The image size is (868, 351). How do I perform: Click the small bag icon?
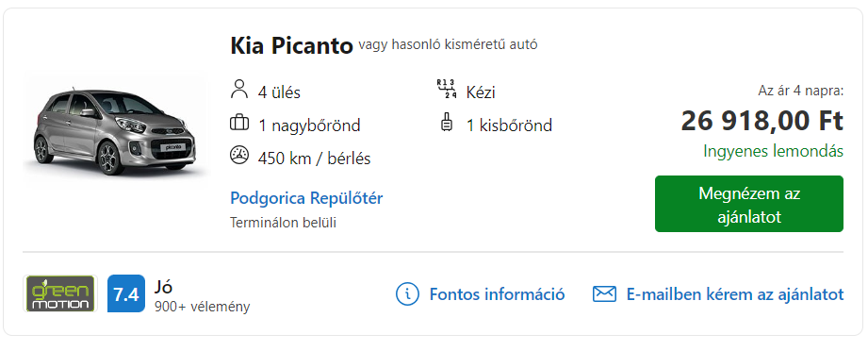click(446, 123)
